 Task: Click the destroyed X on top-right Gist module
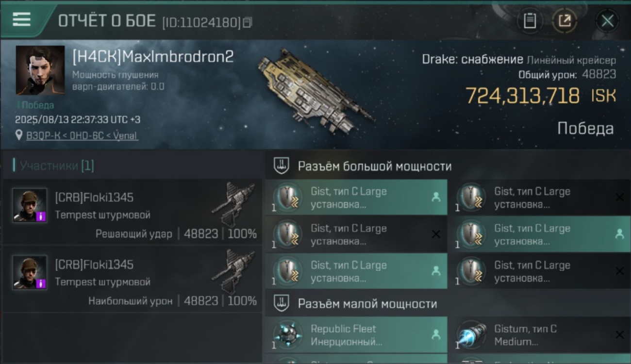pos(619,197)
